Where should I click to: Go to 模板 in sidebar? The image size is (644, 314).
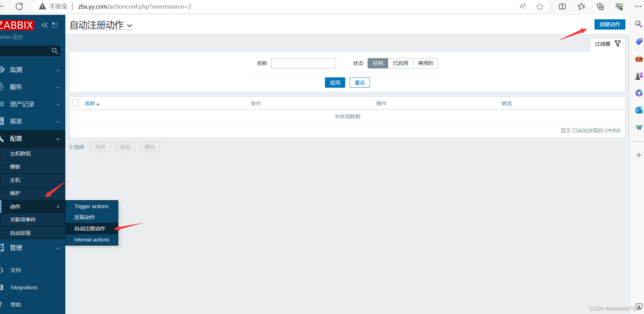(x=33, y=167)
